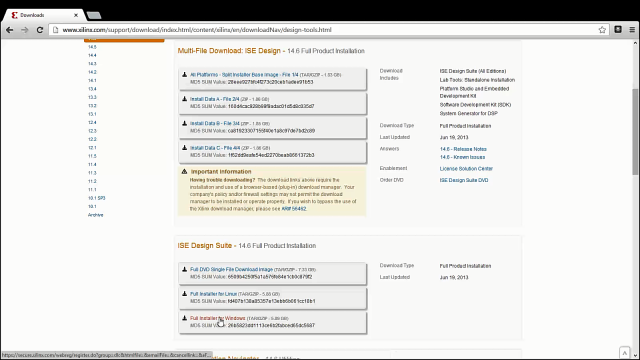Click the browser back arrow
640x360 pixels.
(x=10, y=30)
